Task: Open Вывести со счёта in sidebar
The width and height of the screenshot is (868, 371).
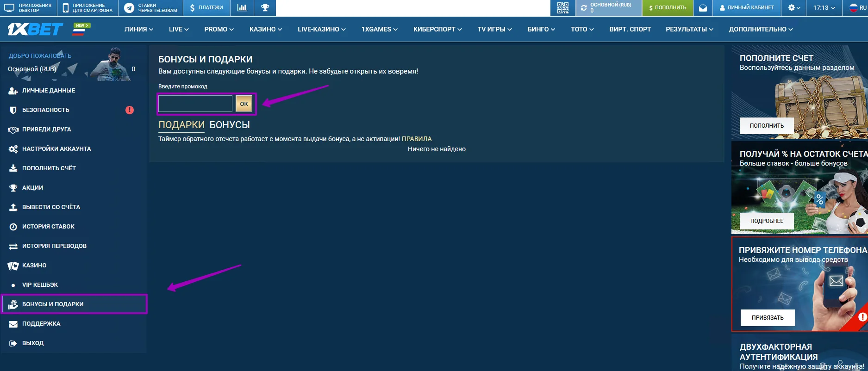Action: coord(74,207)
